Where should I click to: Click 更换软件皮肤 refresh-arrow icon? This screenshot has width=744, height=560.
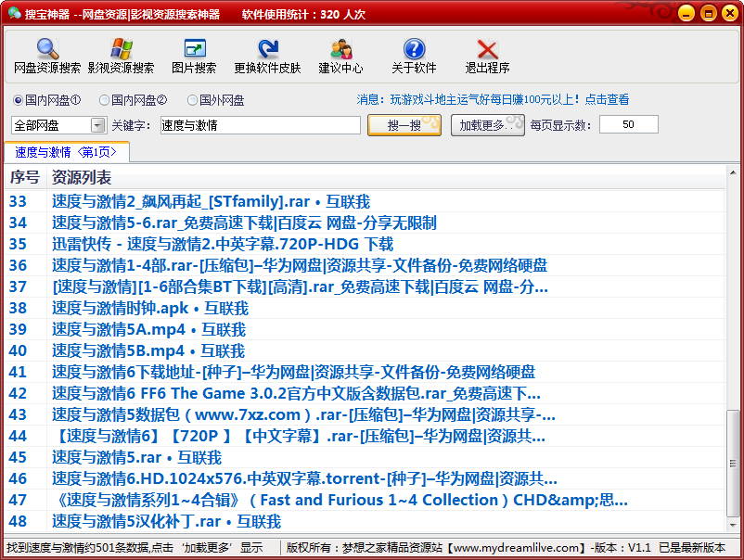click(x=267, y=56)
